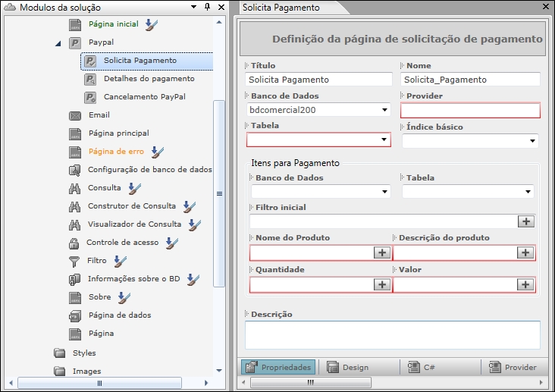The image size is (555, 392).
Task: Click the Título text field
Action: coord(318,80)
